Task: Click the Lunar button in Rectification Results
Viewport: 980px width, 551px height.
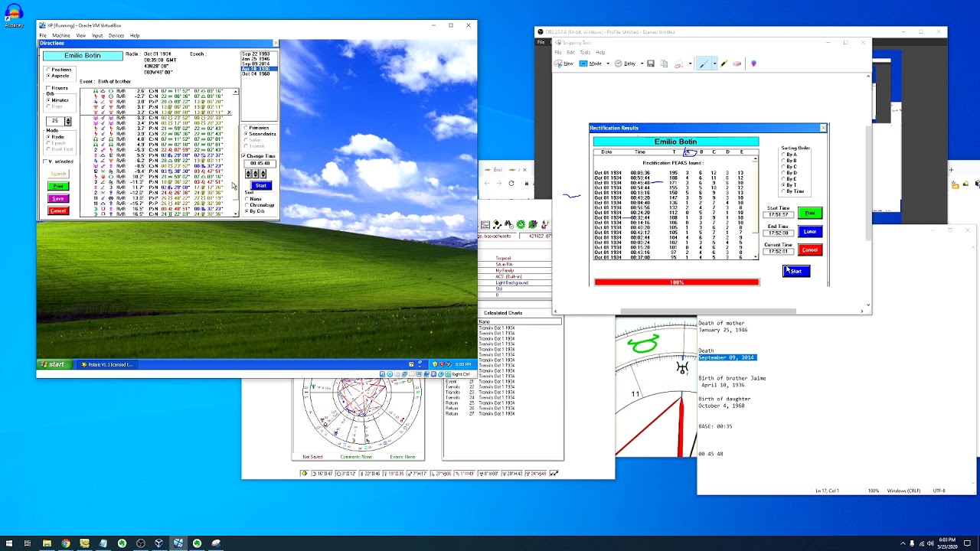Action: [809, 231]
